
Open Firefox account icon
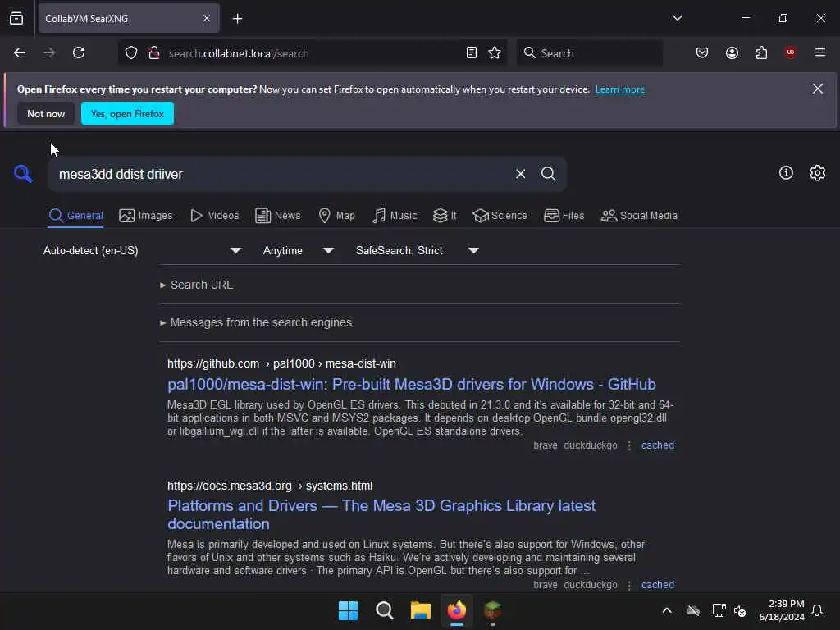732,53
